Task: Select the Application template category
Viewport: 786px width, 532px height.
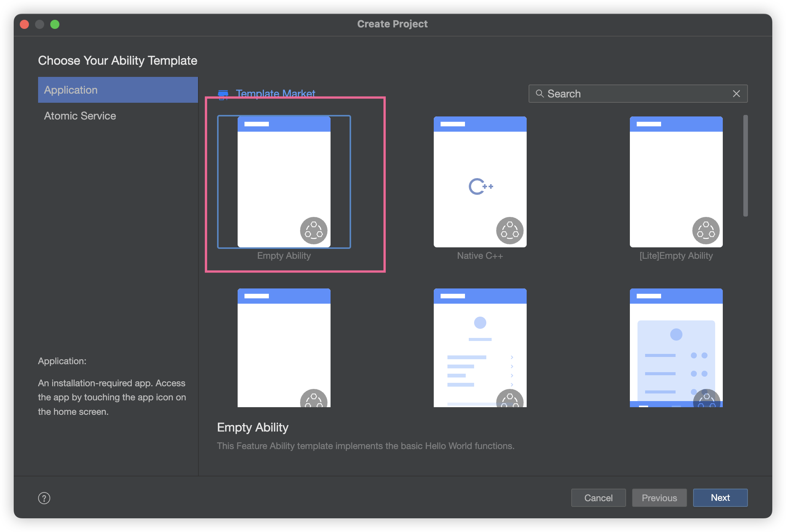Action: click(117, 90)
